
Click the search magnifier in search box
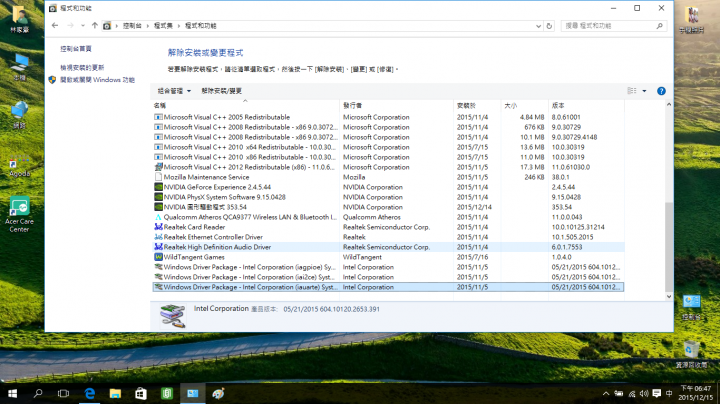pos(660,26)
